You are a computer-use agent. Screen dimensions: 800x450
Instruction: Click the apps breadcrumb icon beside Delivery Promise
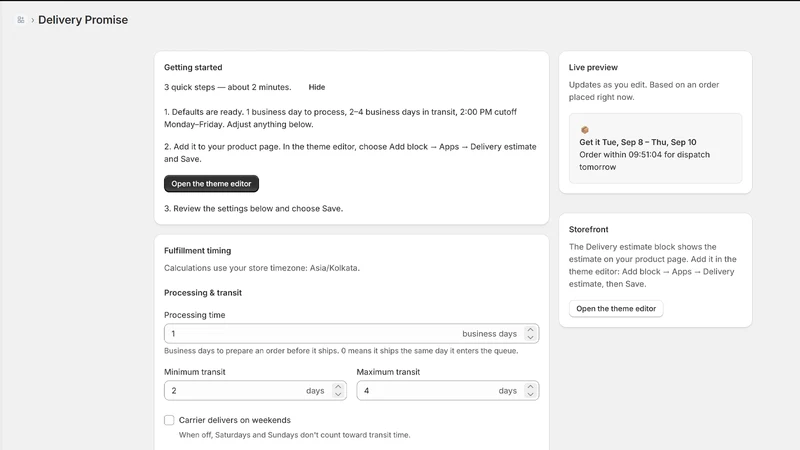[x=20, y=20]
